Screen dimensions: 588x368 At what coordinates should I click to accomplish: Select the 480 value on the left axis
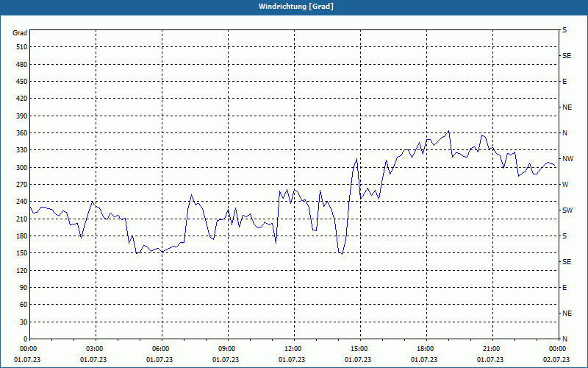(22, 65)
